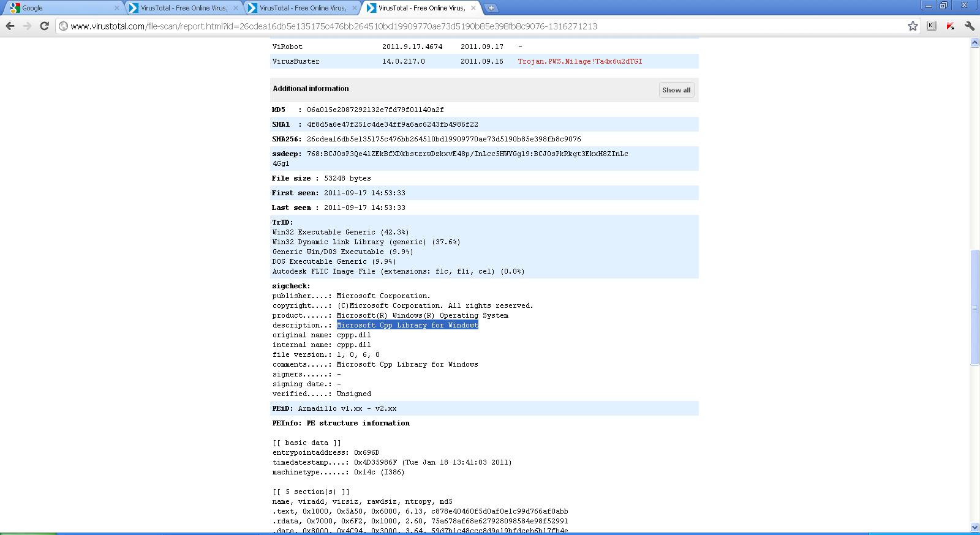The height and width of the screenshot is (535, 980).
Task: Click the 53248 bytes file size
Action: 347,178
